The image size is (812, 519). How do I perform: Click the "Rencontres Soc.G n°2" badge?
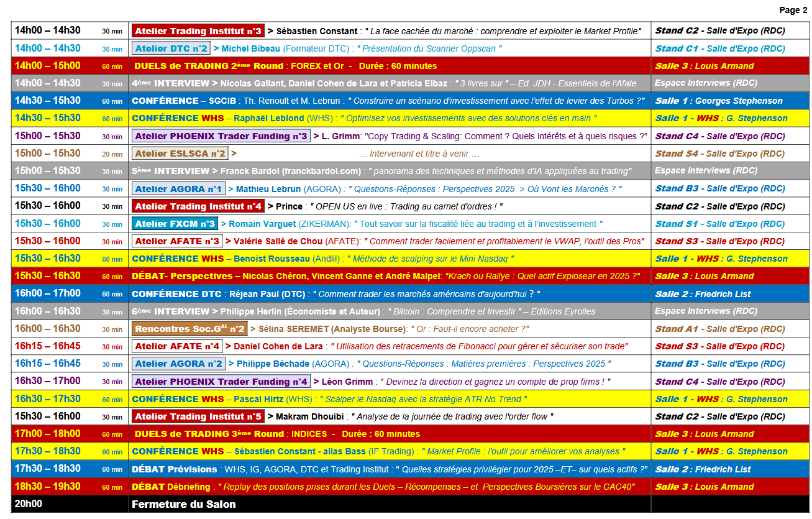point(189,329)
